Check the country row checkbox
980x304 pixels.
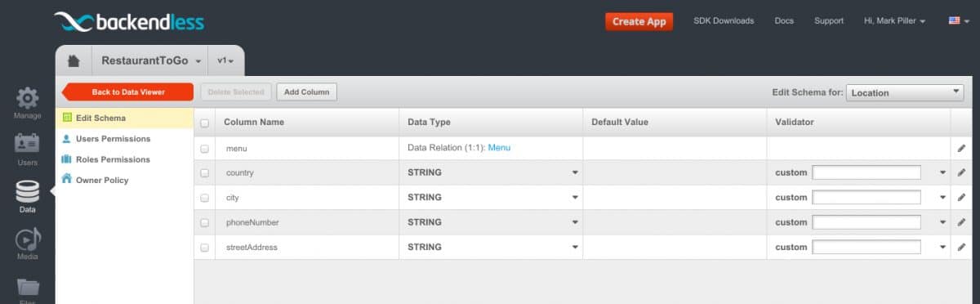[205, 173]
